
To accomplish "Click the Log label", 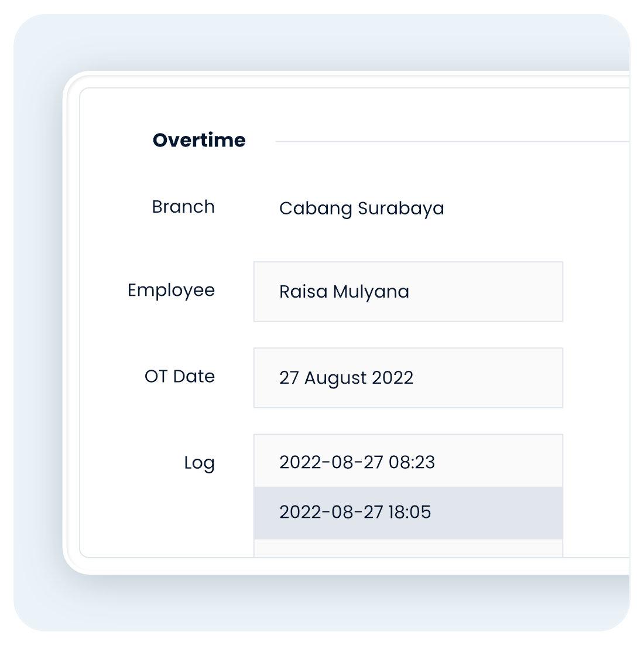I will pyautogui.click(x=199, y=463).
